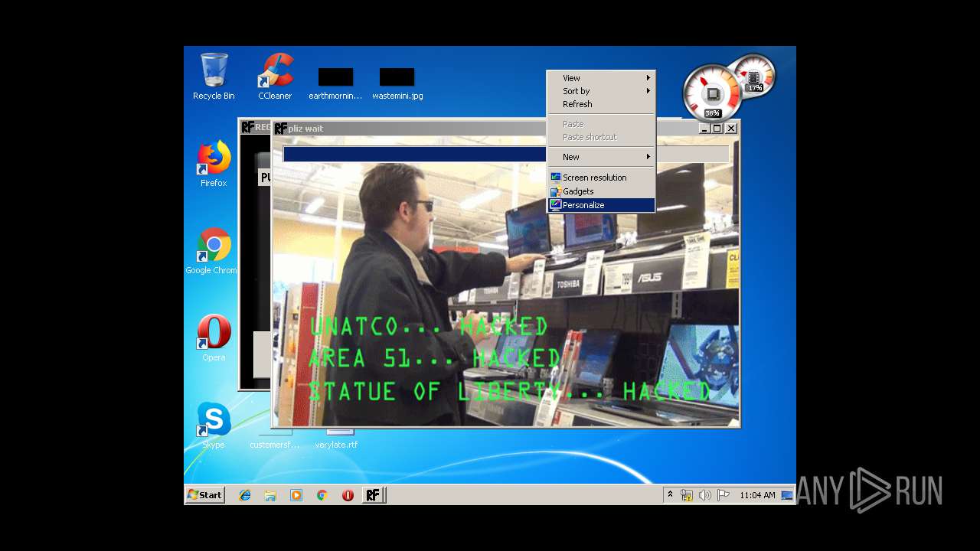Select the earthmornin... desktop file
980x551 pixels.
[335, 83]
